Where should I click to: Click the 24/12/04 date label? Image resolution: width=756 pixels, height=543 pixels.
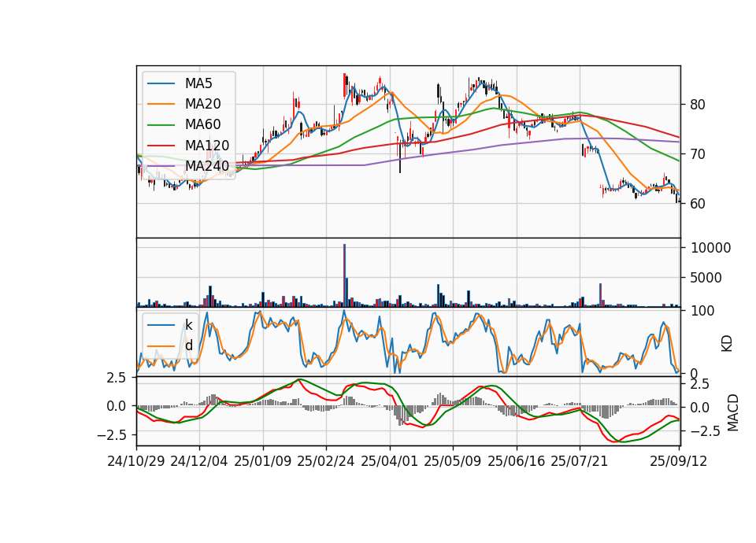click(199, 461)
